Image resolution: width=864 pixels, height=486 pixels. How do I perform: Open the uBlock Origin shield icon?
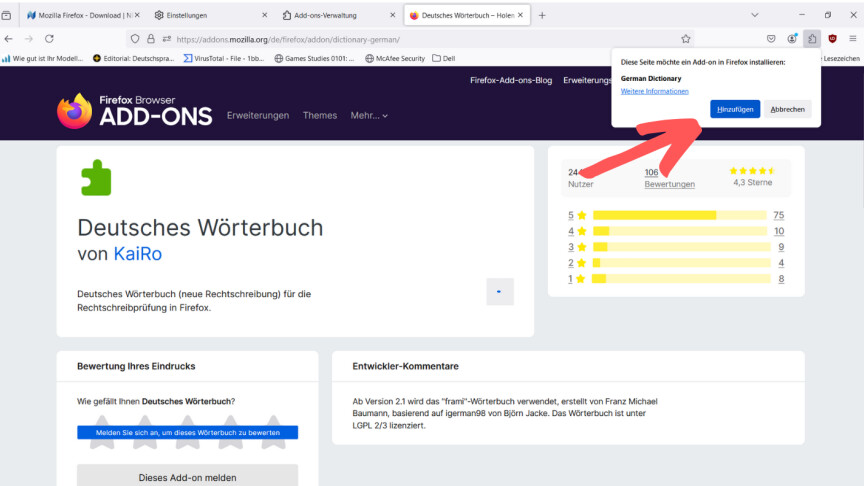point(833,39)
